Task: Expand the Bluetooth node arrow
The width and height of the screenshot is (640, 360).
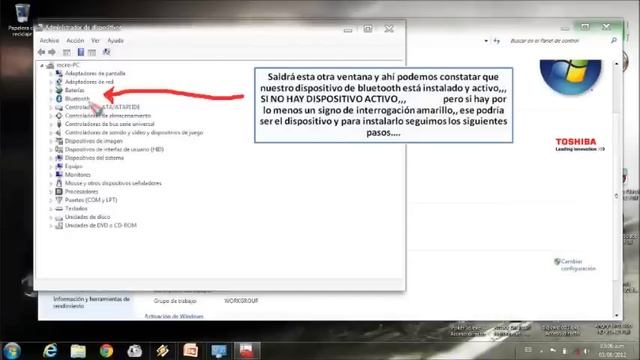Action: (x=51, y=99)
